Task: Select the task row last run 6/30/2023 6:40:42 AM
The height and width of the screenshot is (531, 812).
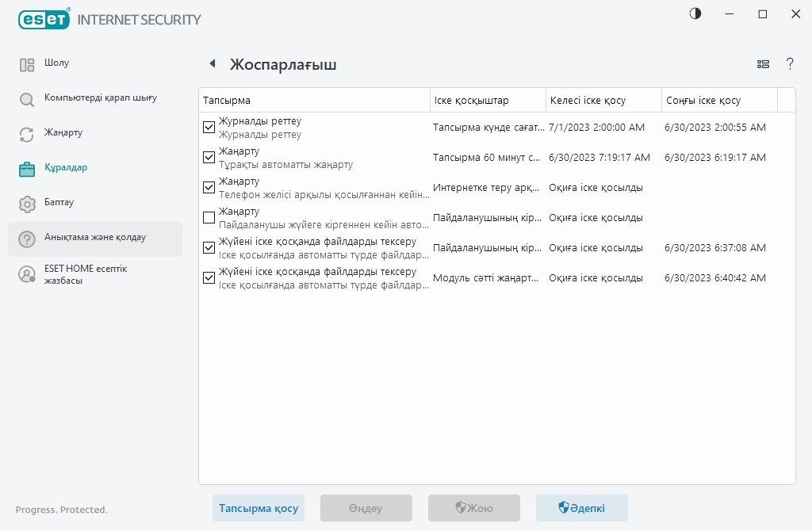Action: pos(492,278)
